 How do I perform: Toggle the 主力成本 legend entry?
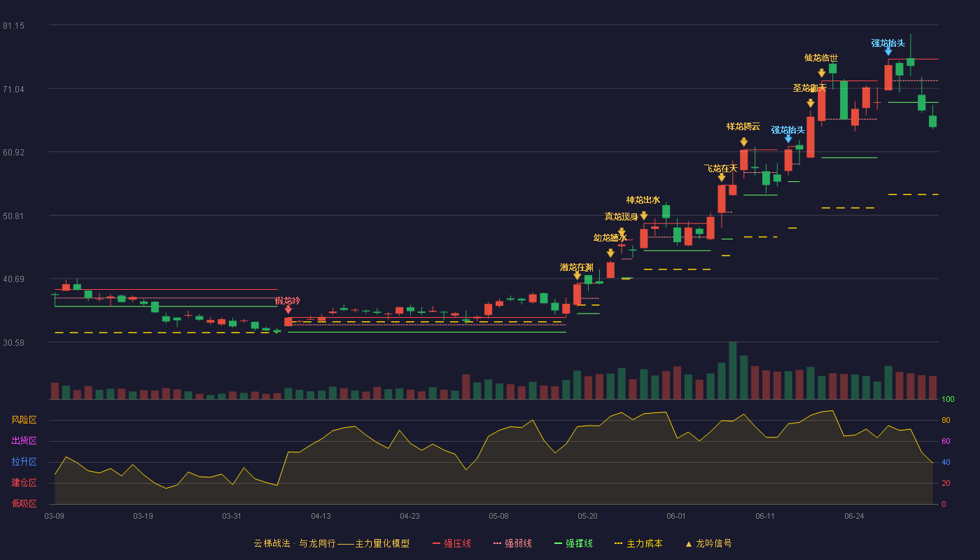tap(638, 543)
